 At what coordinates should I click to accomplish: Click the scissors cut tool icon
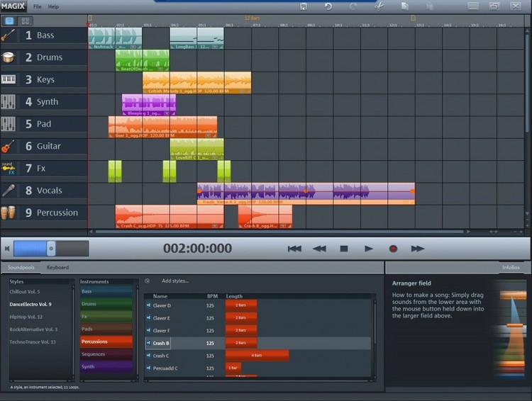coord(379,6)
